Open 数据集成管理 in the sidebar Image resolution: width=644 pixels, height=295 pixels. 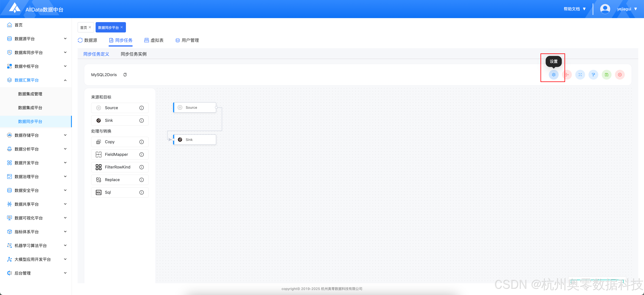pyautogui.click(x=30, y=94)
